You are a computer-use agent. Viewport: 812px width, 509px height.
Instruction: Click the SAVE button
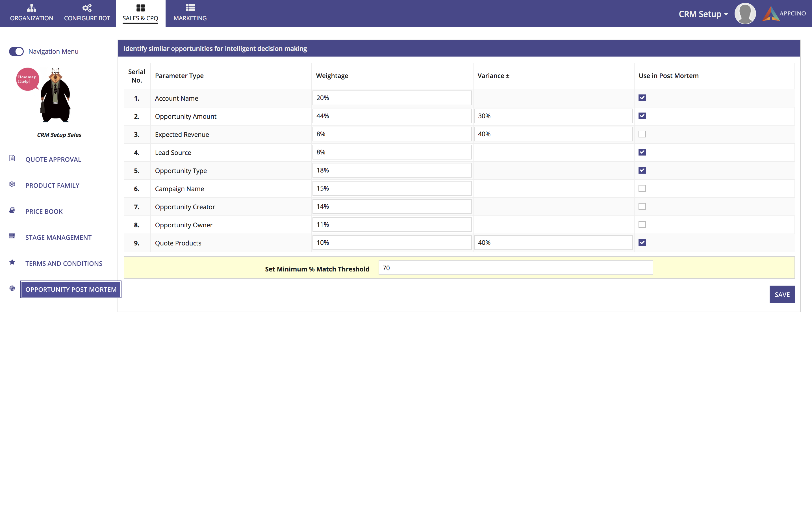tap(782, 294)
